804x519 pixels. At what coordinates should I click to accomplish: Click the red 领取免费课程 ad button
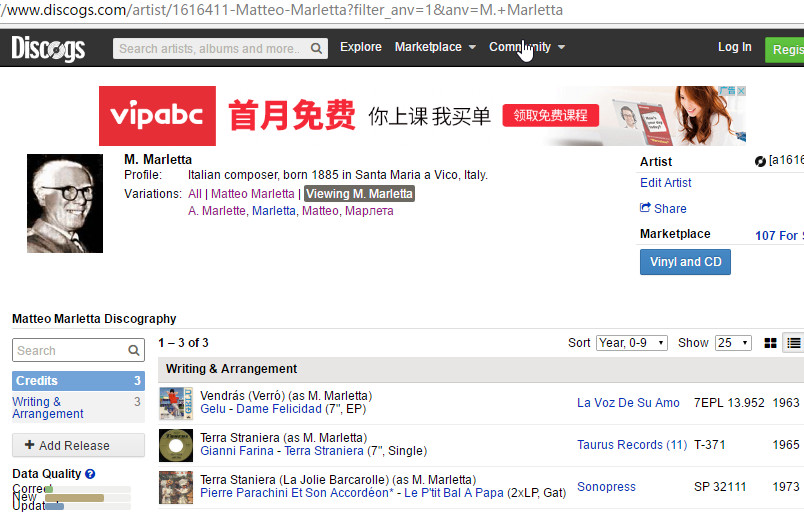click(551, 115)
